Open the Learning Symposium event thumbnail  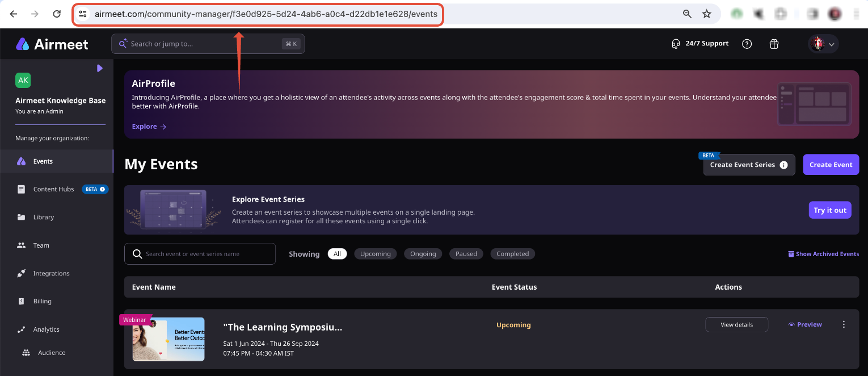click(x=168, y=339)
